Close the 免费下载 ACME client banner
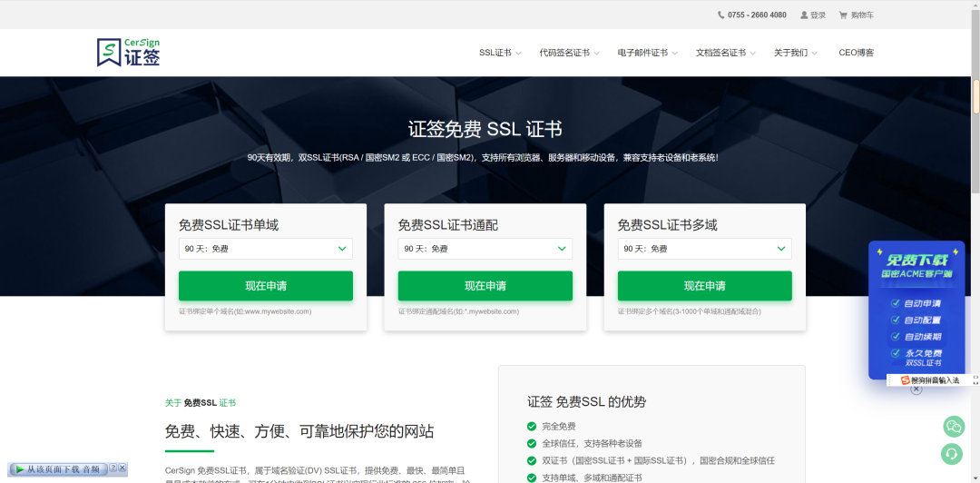The height and width of the screenshot is (483, 980). point(916,389)
